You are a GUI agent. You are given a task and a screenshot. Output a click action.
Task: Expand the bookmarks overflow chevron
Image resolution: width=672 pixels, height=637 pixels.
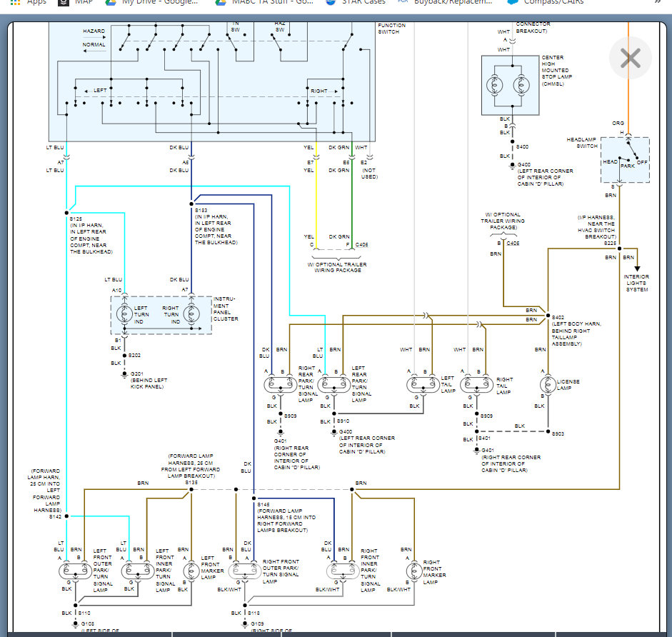[657, 2]
